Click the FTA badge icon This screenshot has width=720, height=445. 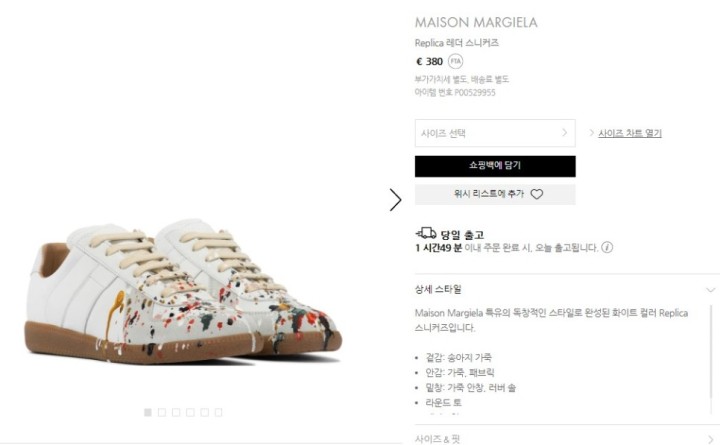455,61
